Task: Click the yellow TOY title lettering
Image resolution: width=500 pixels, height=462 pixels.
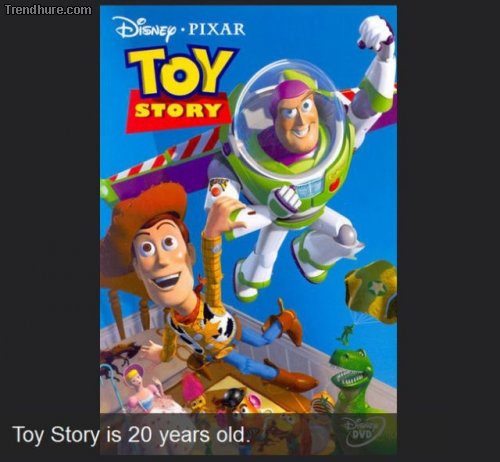Action: pos(180,72)
